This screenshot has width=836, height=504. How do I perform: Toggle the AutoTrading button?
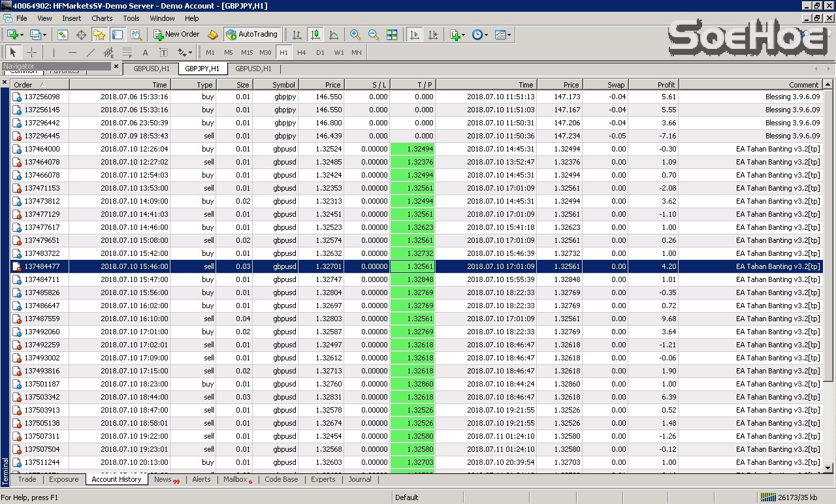tap(251, 35)
